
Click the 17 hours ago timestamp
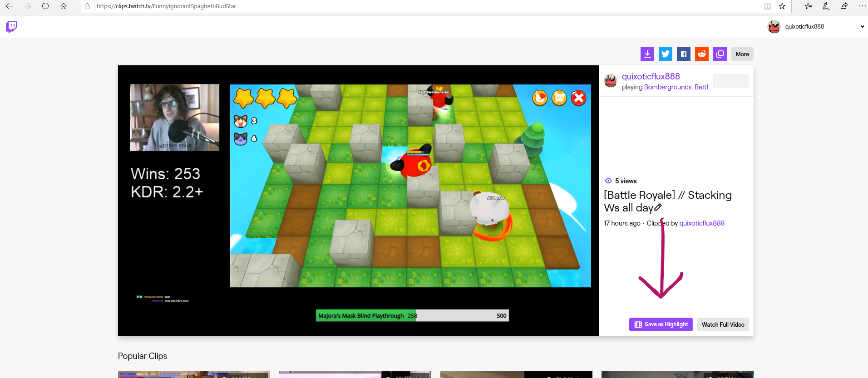point(622,223)
